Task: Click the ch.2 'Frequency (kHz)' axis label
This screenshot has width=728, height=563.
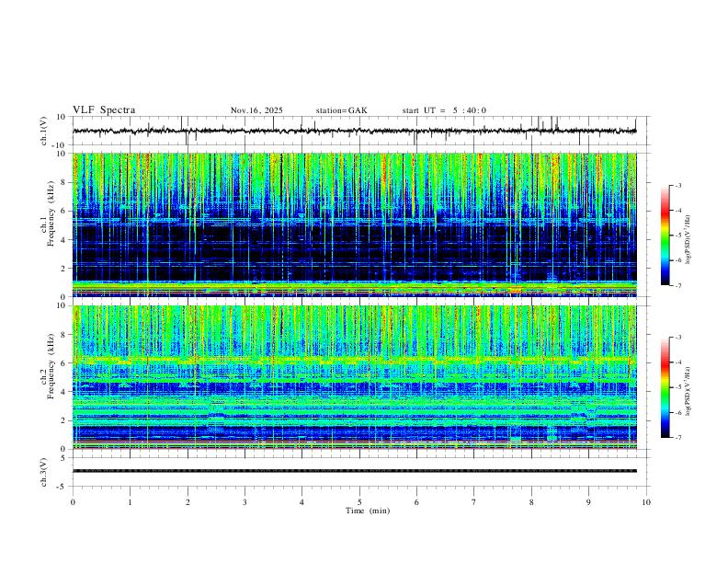Action: 51,366
